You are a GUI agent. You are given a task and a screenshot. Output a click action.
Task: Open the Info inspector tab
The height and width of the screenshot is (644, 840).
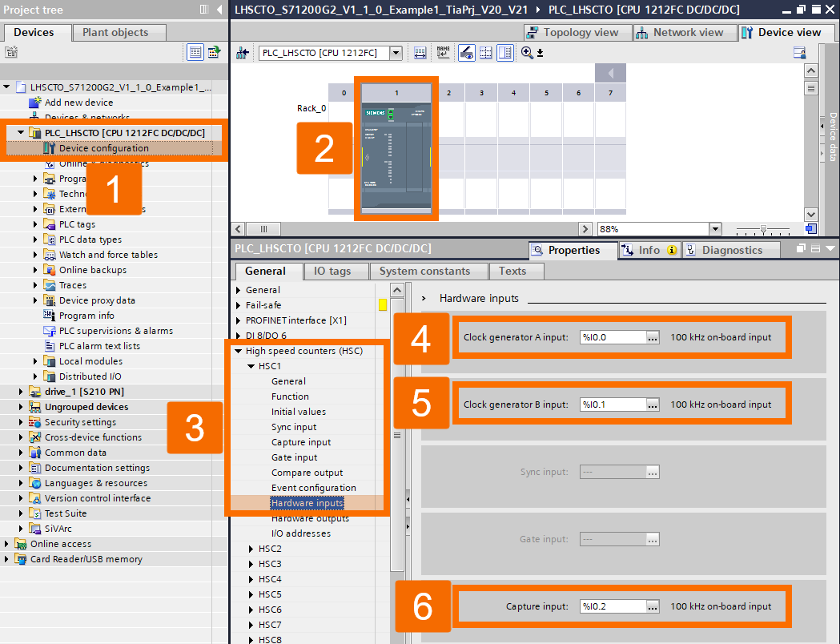click(649, 250)
